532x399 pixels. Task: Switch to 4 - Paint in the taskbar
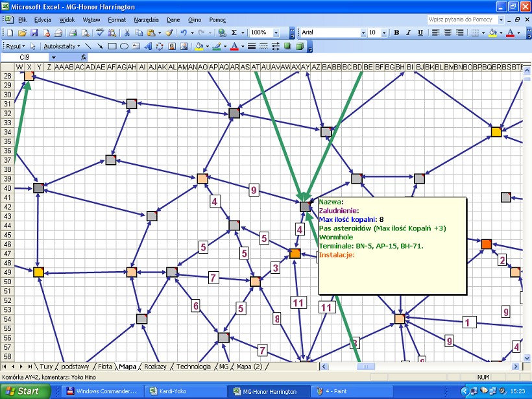coord(352,391)
